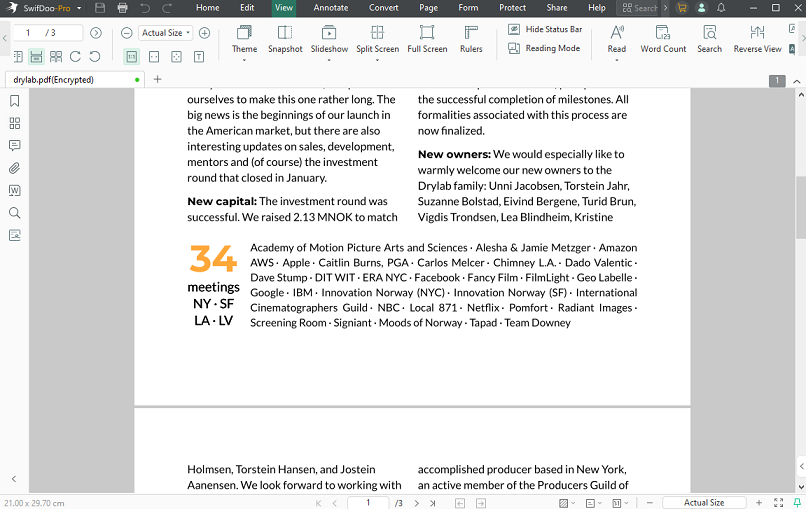806x509 pixels.
Task: Open the Actual Size zoom dropdown in ribbon
Action: (x=166, y=33)
